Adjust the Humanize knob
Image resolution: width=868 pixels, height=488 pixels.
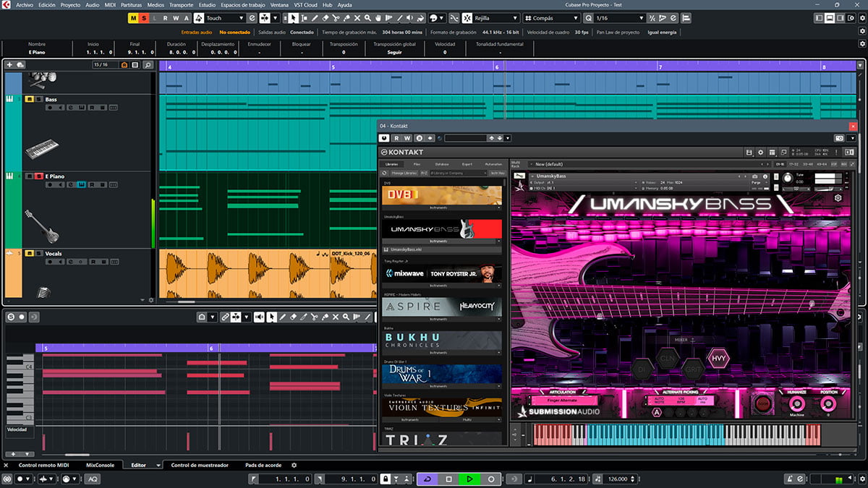coord(796,403)
